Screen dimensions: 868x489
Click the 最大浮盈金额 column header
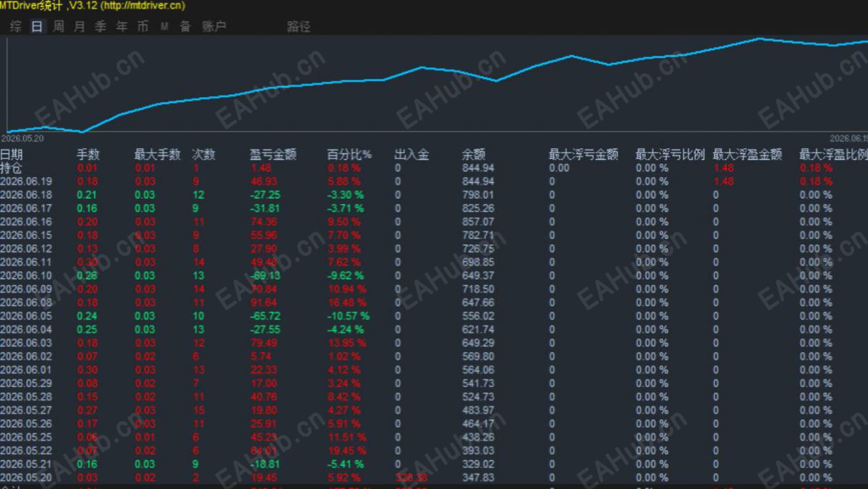pyautogui.click(x=747, y=154)
